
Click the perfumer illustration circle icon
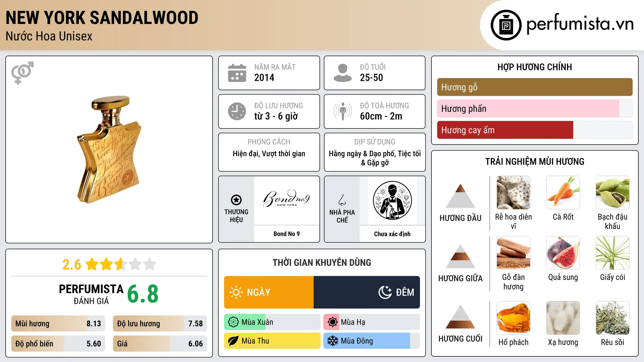(x=392, y=200)
